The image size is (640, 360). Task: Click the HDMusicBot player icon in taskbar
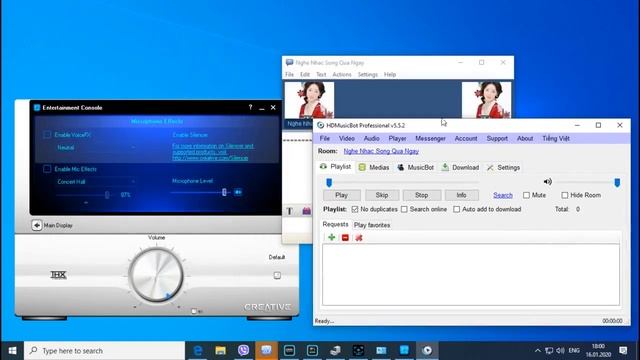[427, 350]
